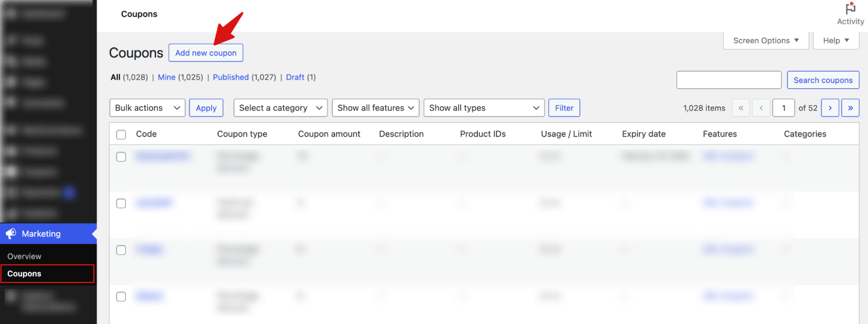This screenshot has height=324, width=868.
Task: Click the Add new coupon button
Action: (206, 53)
